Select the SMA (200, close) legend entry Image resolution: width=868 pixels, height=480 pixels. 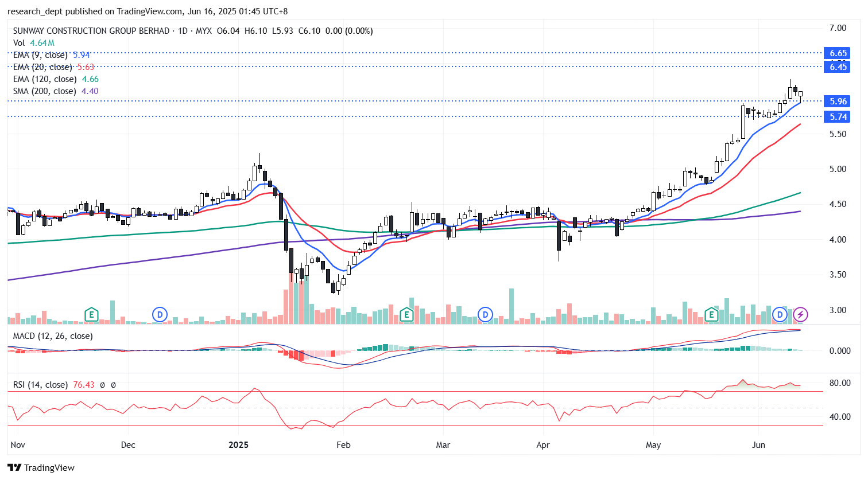(56, 91)
